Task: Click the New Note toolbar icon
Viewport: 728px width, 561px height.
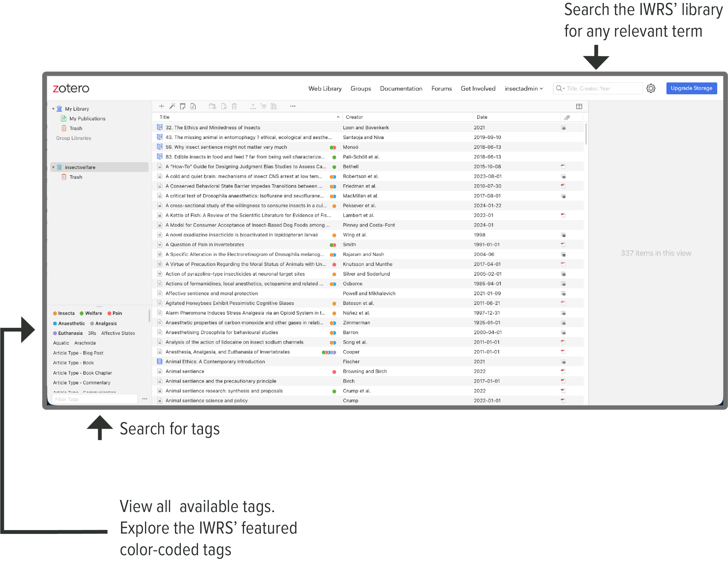Action: click(182, 106)
